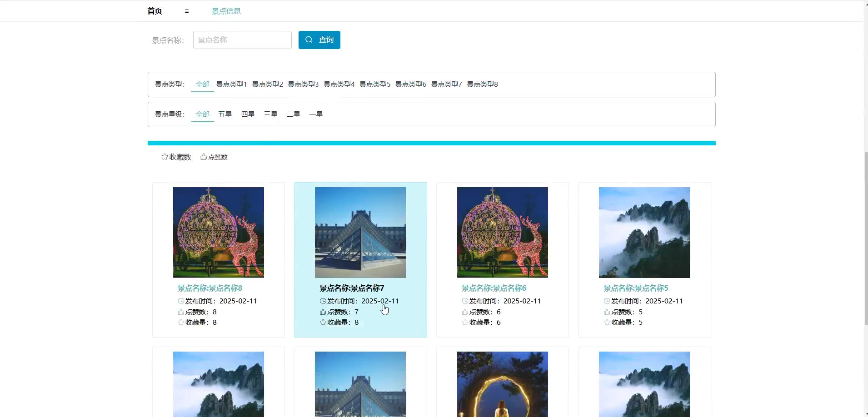Click the thumbs-up icon on the 景点名称5 card
868x417 pixels.
pyautogui.click(x=607, y=312)
